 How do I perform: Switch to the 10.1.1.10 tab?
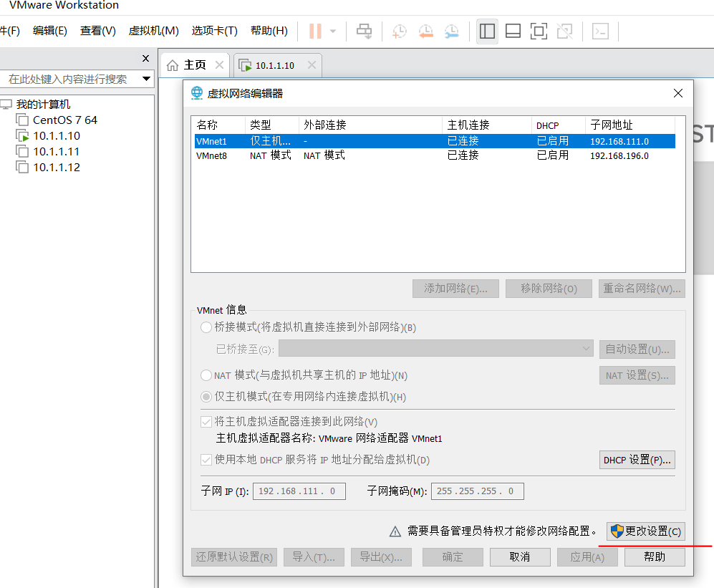(274, 66)
